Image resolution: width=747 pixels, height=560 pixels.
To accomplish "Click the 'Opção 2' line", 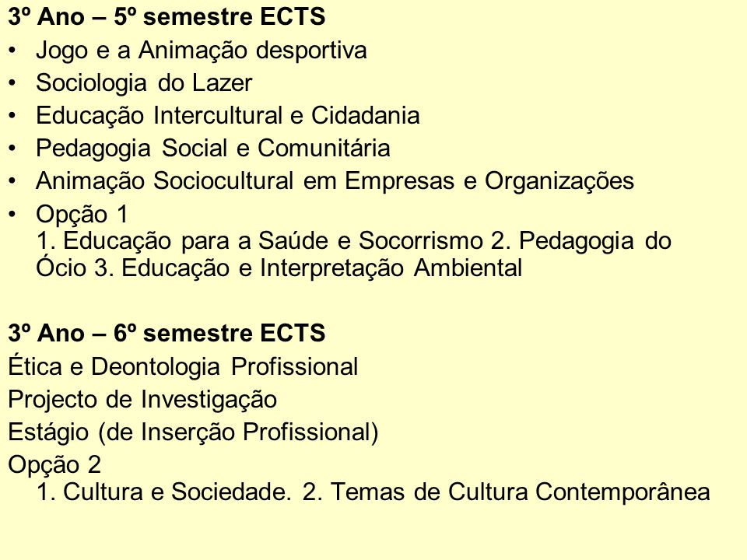I will click(x=54, y=465).
